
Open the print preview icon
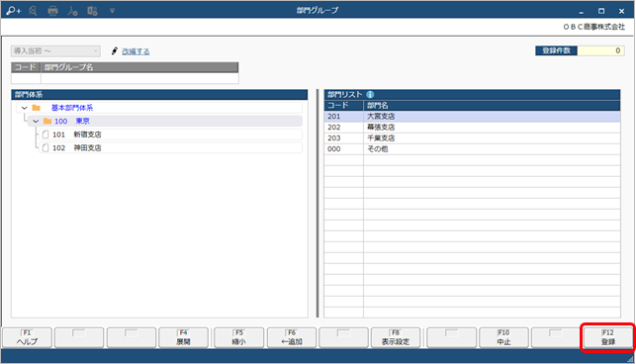[x=34, y=11]
